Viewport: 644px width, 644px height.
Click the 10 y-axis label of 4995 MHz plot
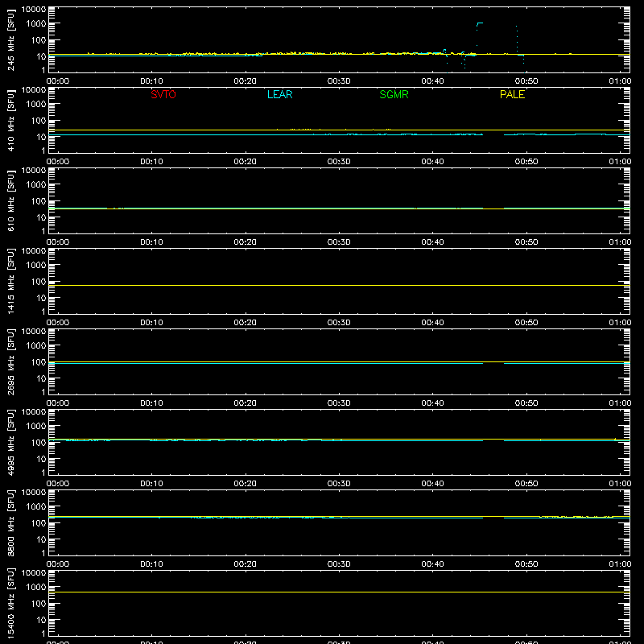pos(41,459)
